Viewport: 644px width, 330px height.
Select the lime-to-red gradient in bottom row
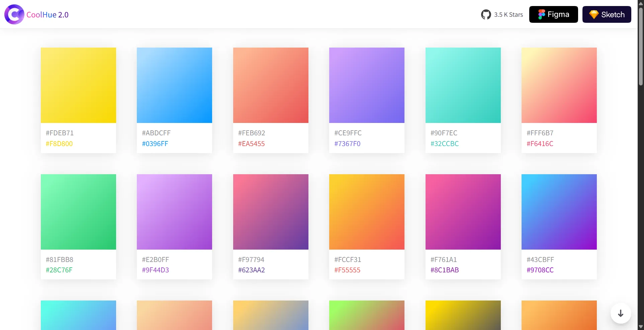click(x=367, y=315)
